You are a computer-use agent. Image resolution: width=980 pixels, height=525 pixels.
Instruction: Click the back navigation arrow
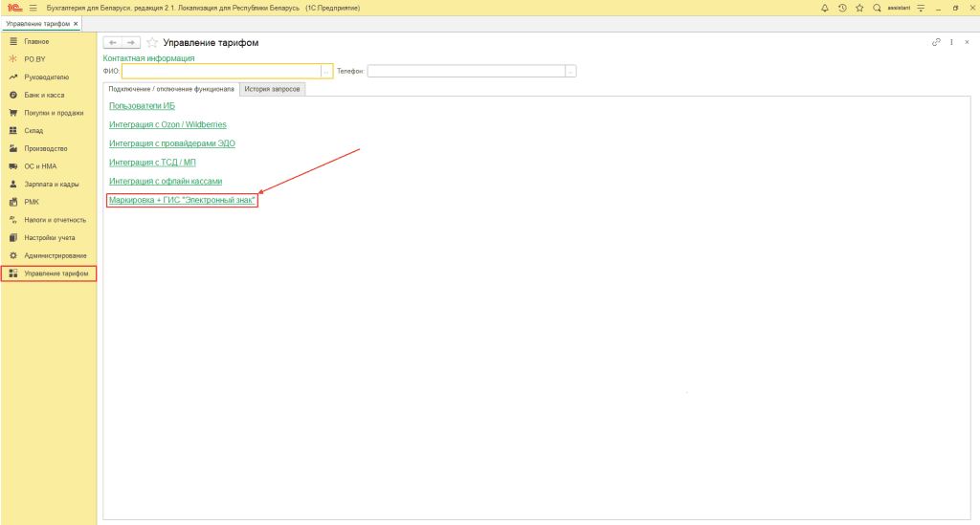pos(113,43)
